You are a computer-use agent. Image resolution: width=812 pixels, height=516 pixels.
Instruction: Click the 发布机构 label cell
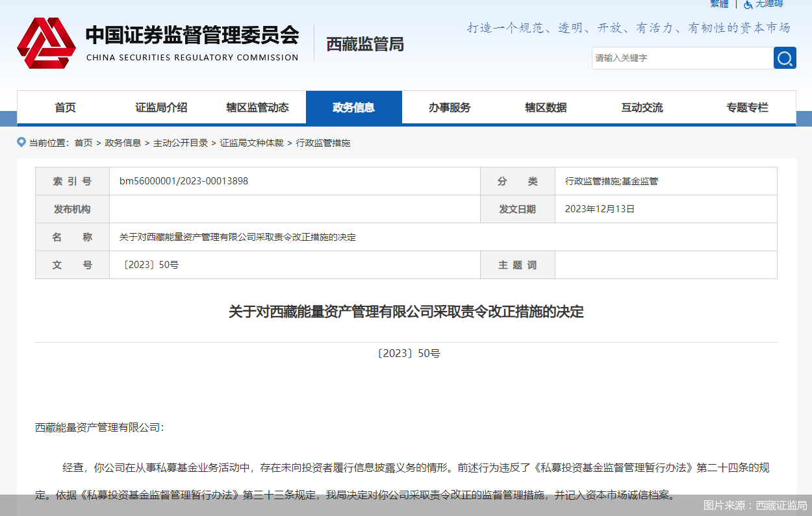(x=72, y=209)
